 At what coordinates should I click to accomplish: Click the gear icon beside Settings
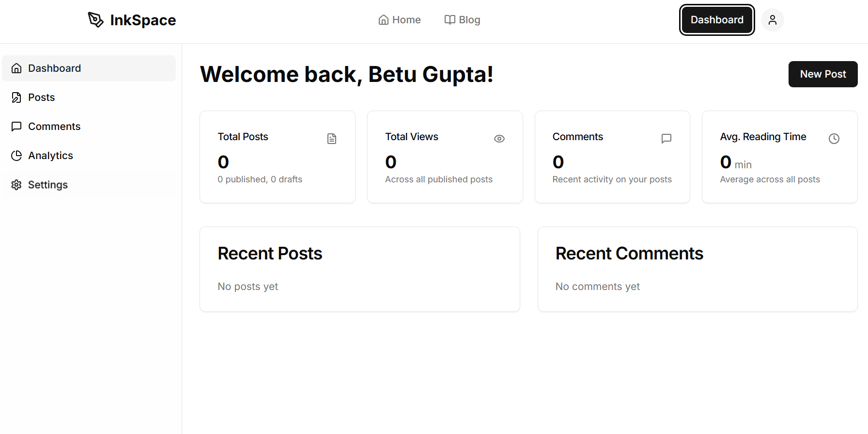point(16,185)
